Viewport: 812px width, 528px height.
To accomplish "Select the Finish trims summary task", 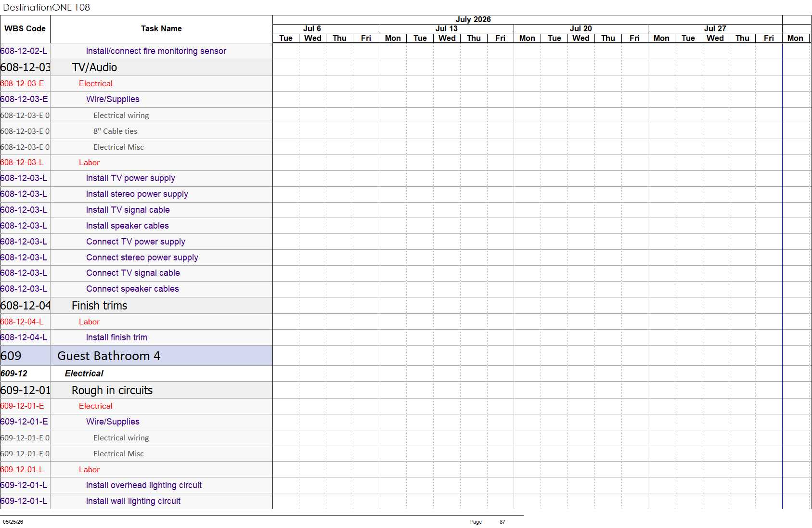I will tap(99, 306).
